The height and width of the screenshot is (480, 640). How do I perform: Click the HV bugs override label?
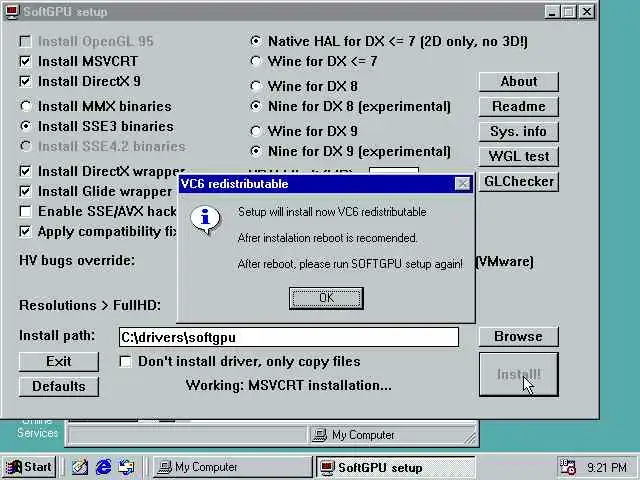point(77,260)
